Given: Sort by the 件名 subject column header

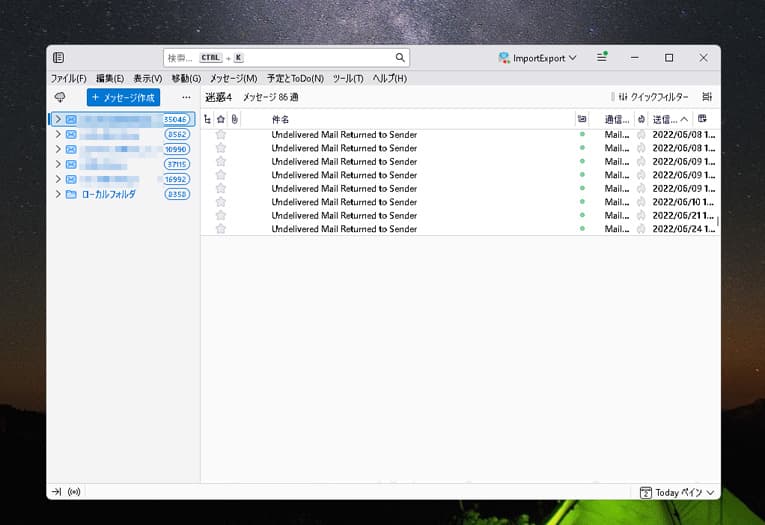Looking at the screenshot, I should click(280, 119).
